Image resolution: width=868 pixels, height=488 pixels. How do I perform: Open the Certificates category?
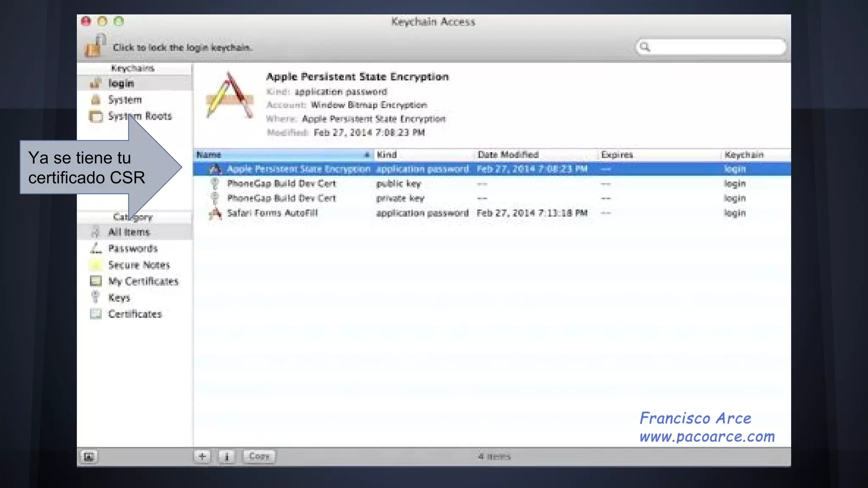[134, 314]
